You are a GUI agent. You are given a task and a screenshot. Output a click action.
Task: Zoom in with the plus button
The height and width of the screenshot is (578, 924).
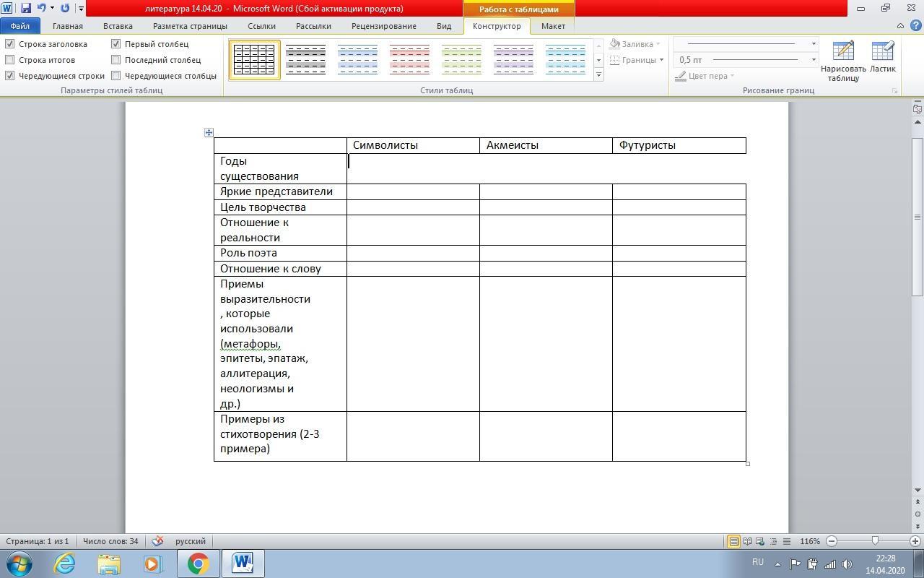coord(915,541)
